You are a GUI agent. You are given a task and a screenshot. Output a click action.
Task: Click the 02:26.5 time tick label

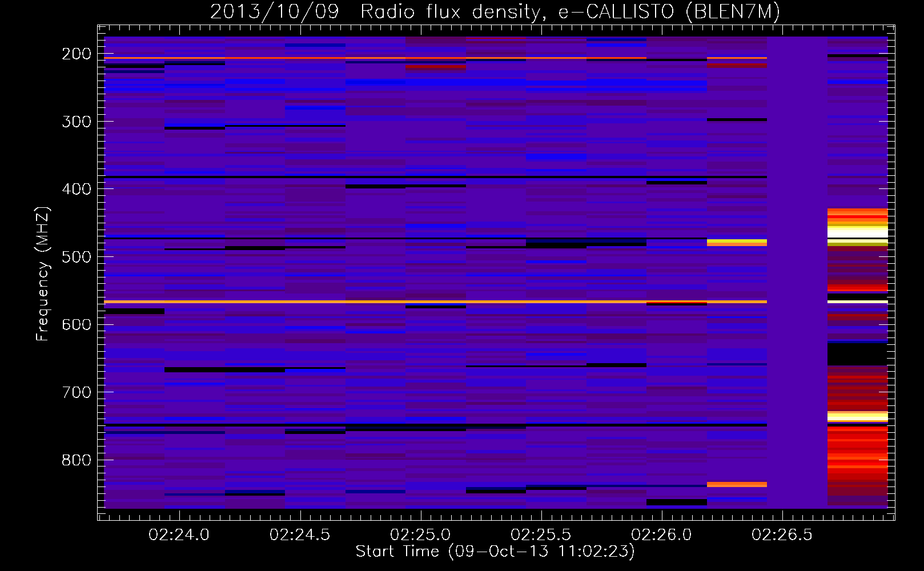[x=782, y=535]
